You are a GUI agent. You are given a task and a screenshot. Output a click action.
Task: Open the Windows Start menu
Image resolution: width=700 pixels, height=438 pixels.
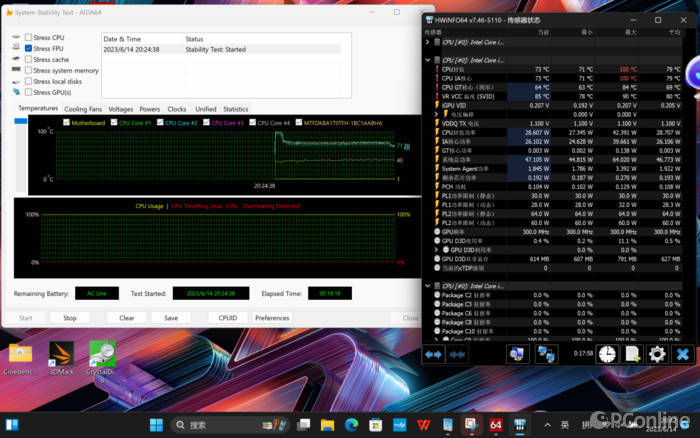pyautogui.click(x=156, y=425)
